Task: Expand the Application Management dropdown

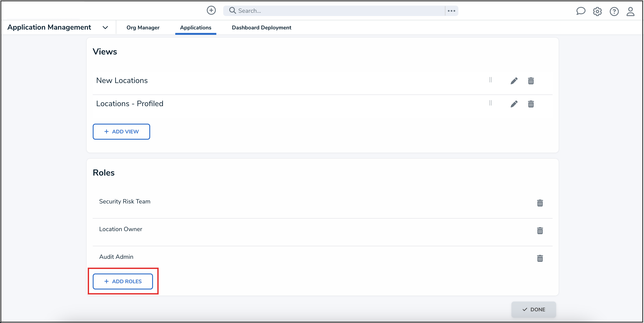Action: pos(105,27)
